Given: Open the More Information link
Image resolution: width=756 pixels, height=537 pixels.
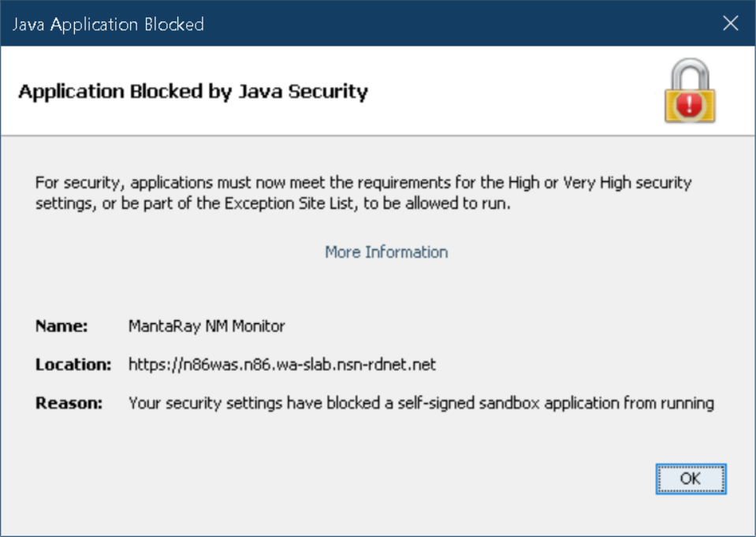Looking at the screenshot, I should 385,252.
